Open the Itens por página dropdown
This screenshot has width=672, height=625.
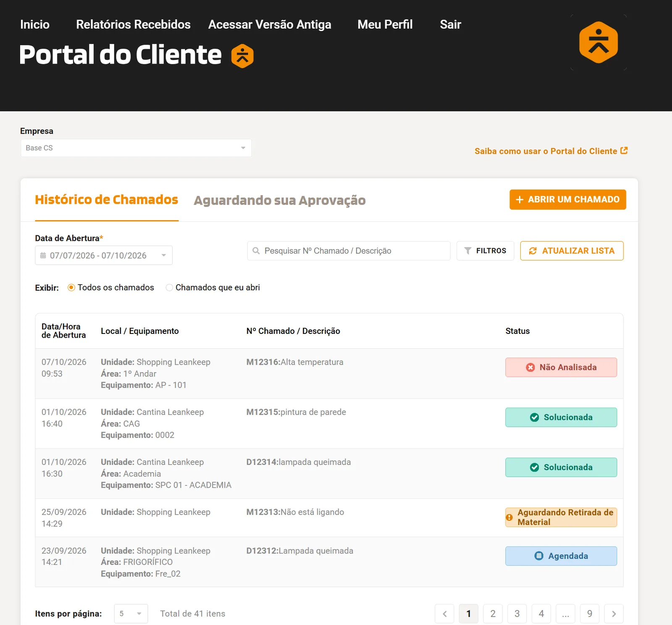click(x=131, y=614)
